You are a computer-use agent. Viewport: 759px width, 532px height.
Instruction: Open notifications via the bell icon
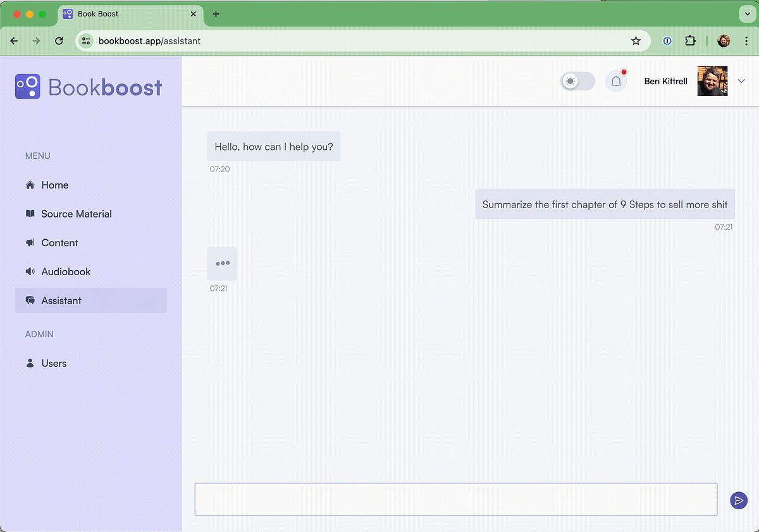click(x=616, y=81)
